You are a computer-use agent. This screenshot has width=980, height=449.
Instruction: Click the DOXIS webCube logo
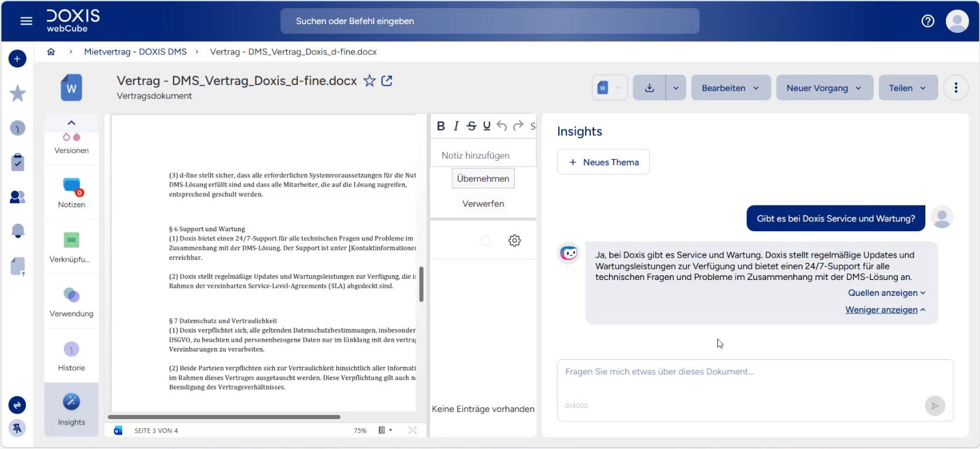tap(73, 21)
